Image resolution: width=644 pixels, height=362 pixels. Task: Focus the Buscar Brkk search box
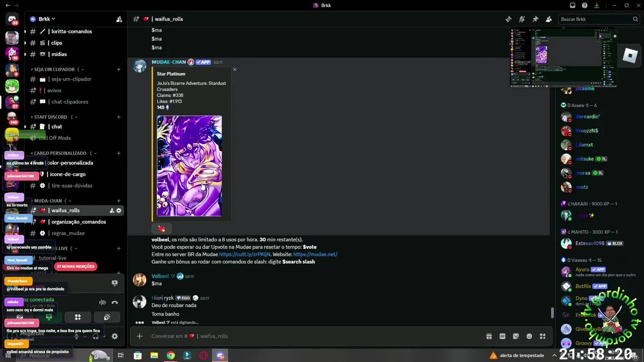coord(598,19)
